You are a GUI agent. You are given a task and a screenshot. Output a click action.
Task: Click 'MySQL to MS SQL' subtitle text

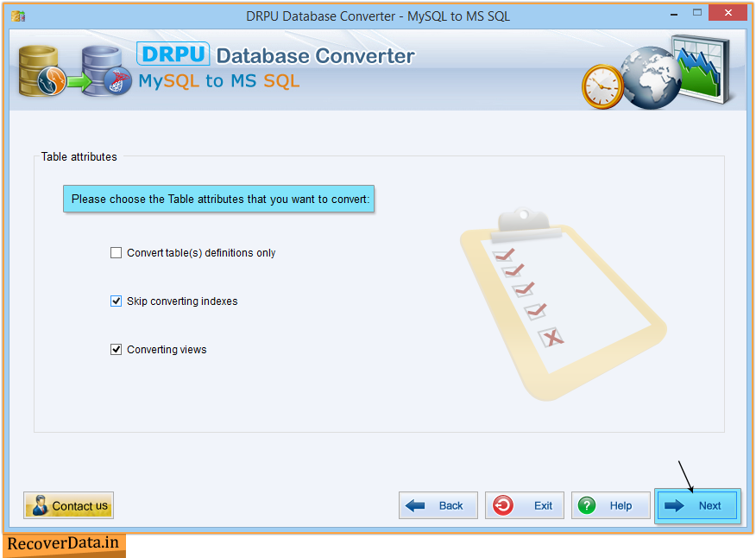(219, 81)
